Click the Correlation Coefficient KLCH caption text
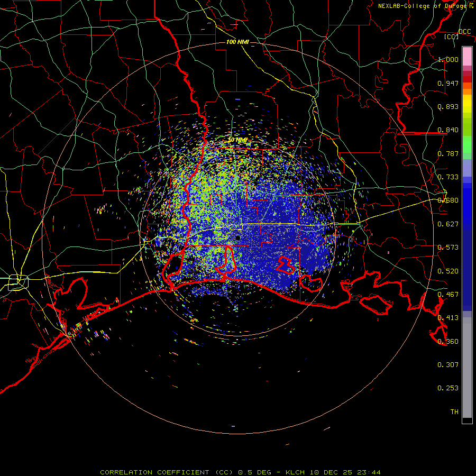Viewport: 476px width, 476px height. pyautogui.click(x=240, y=472)
